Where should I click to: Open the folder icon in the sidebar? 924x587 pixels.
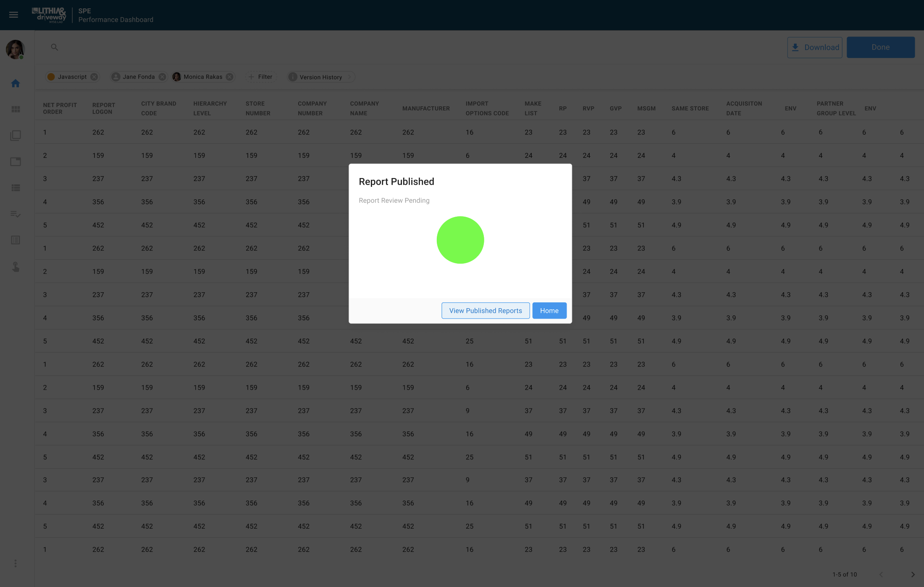coord(15,162)
